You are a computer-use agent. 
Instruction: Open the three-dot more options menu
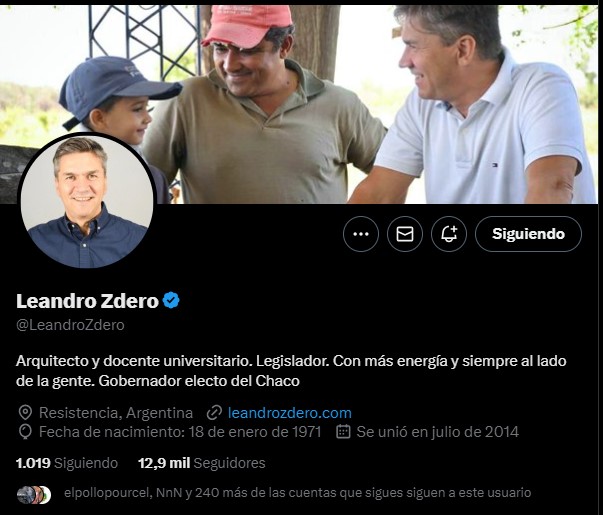[361, 234]
